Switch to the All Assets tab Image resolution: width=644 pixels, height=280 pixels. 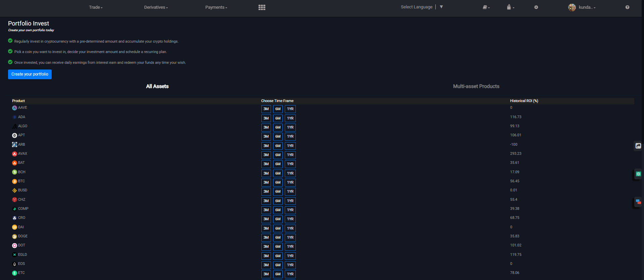pos(157,86)
